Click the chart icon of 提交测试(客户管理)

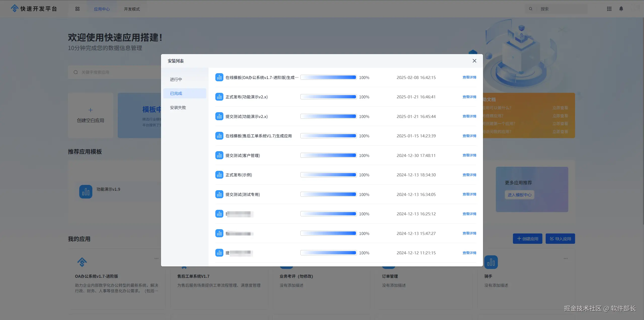tap(219, 155)
